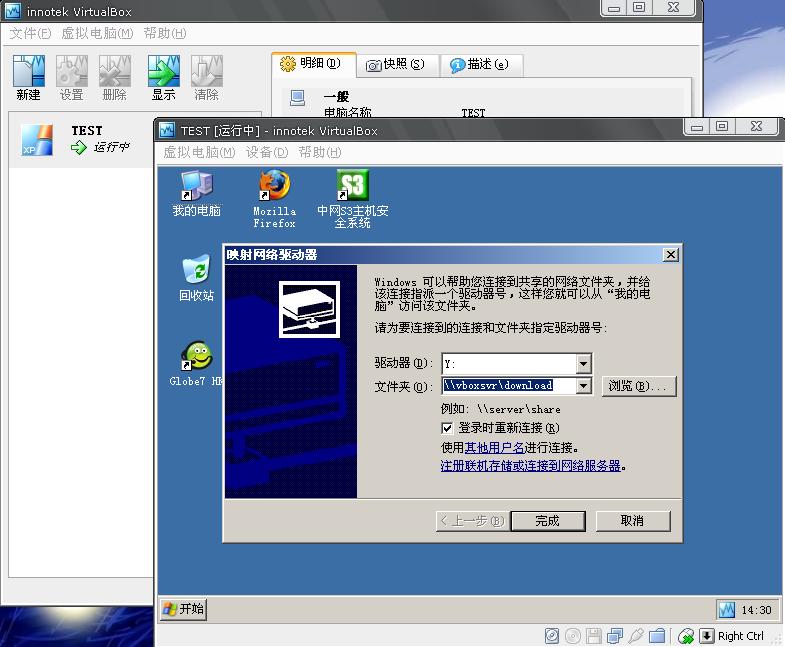Screen dimensions: 785x647
Task: Close the 映射网络驱动器 dialog
Action: point(670,255)
